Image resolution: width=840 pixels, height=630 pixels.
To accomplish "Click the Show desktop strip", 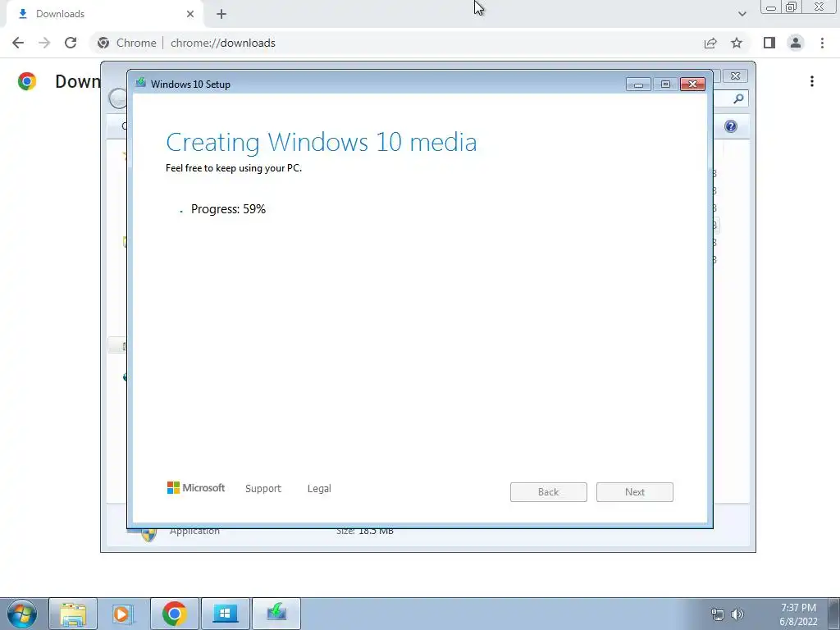I will click(x=834, y=614).
